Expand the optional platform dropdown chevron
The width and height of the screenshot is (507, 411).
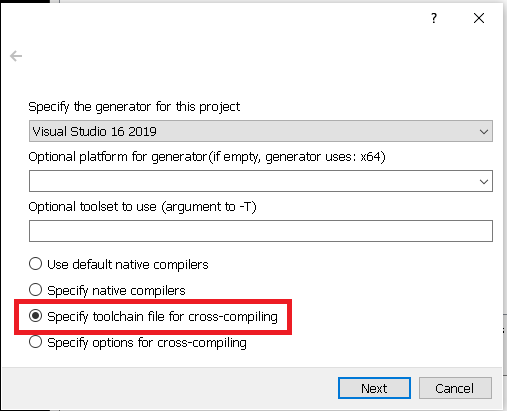484,181
